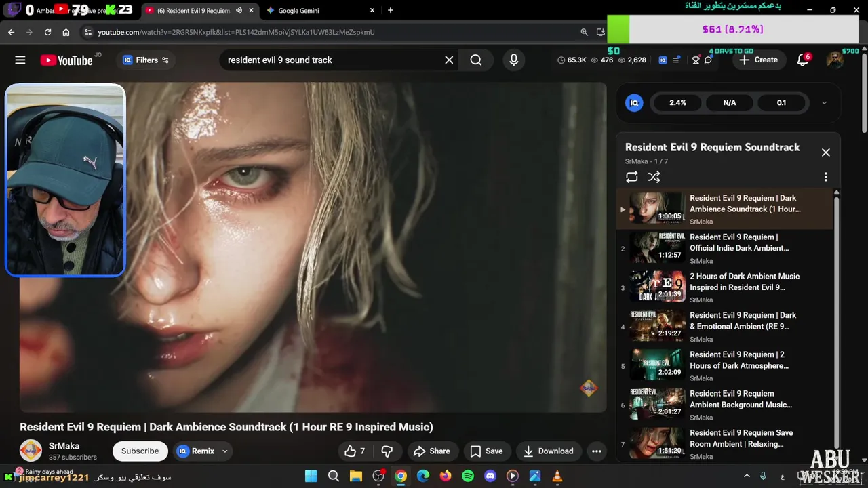This screenshot has width=868, height=488.
Task: Subscribe to SrMaka channel
Action: (140, 451)
